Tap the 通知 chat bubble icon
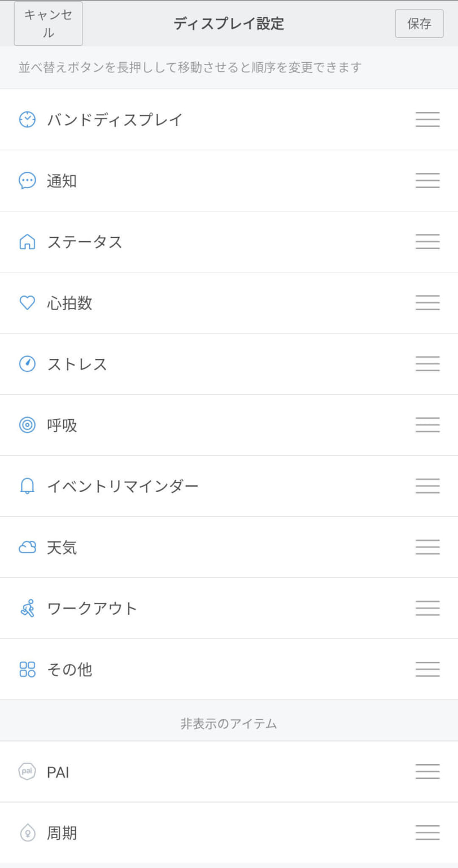 coord(27,181)
